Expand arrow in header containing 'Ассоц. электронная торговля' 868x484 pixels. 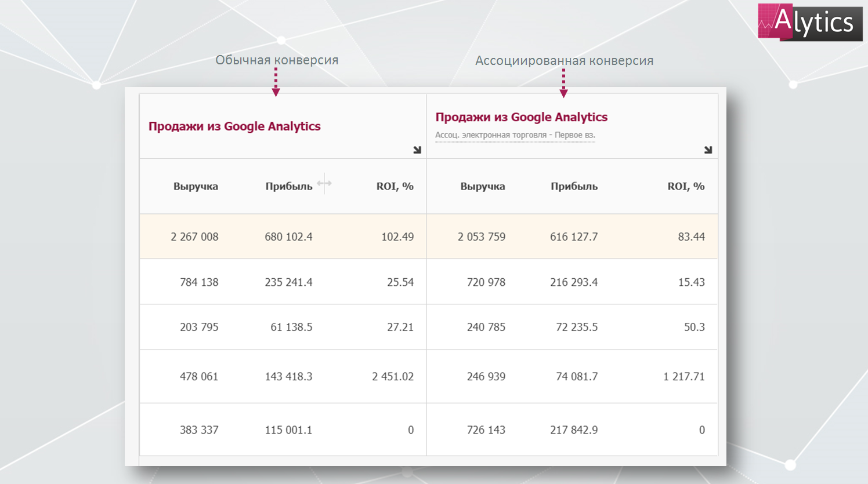[x=708, y=150]
